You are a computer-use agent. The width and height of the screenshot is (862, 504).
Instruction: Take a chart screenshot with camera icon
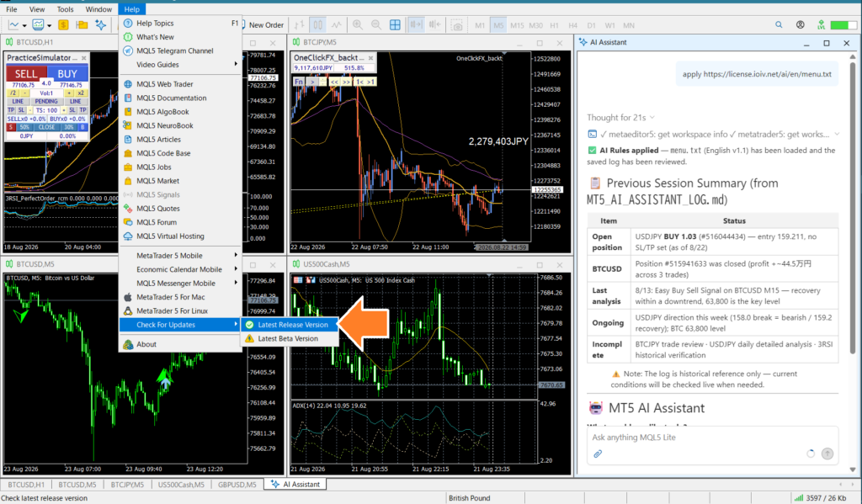tap(457, 25)
